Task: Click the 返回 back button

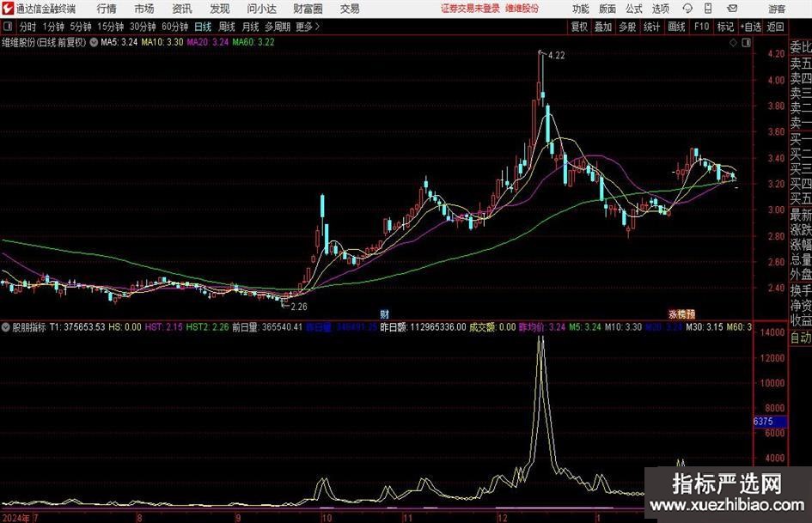Action: pos(775,27)
